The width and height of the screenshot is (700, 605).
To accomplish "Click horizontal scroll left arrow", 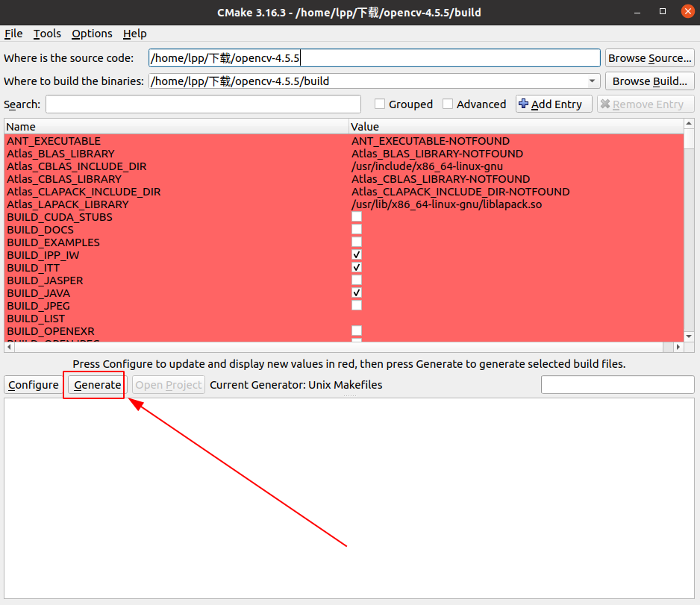I will pyautogui.click(x=10, y=347).
